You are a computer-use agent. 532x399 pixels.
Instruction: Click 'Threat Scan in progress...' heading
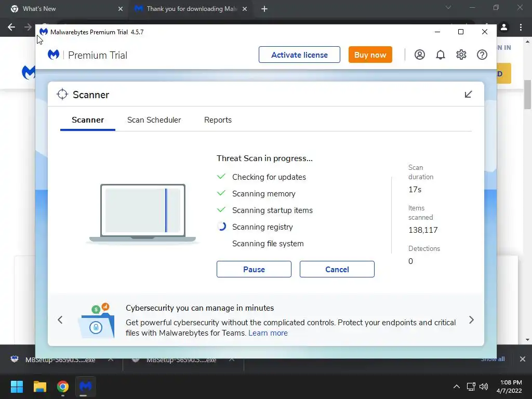click(x=264, y=158)
